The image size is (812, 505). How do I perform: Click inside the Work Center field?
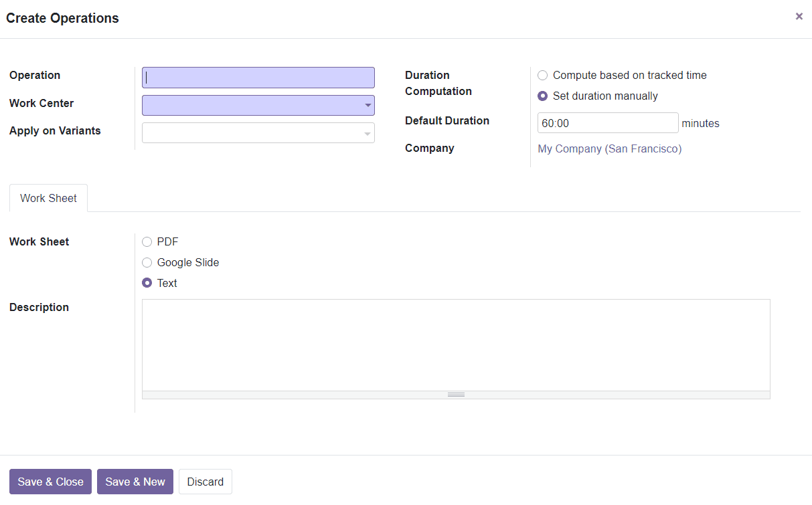pos(254,105)
